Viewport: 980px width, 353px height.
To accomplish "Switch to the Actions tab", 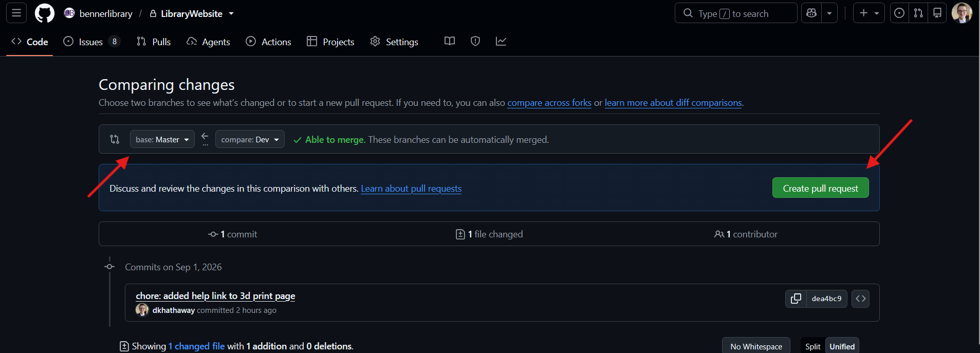I will click(x=268, y=42).
